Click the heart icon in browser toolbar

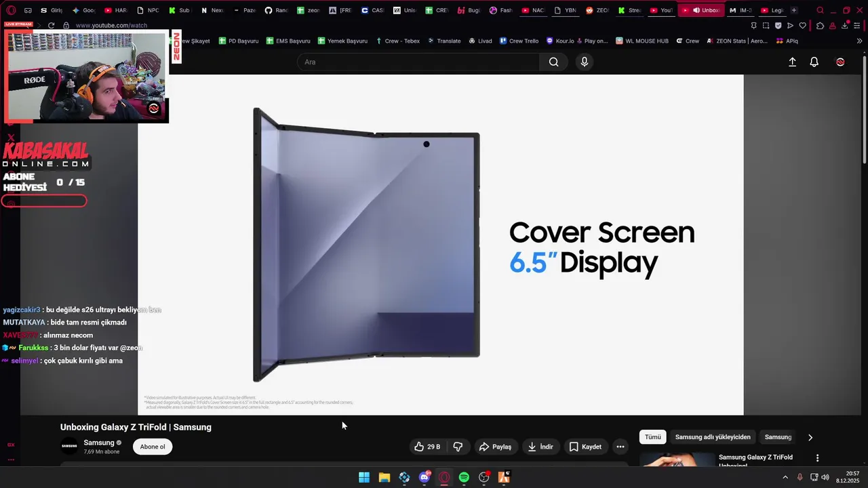point(803,26)
